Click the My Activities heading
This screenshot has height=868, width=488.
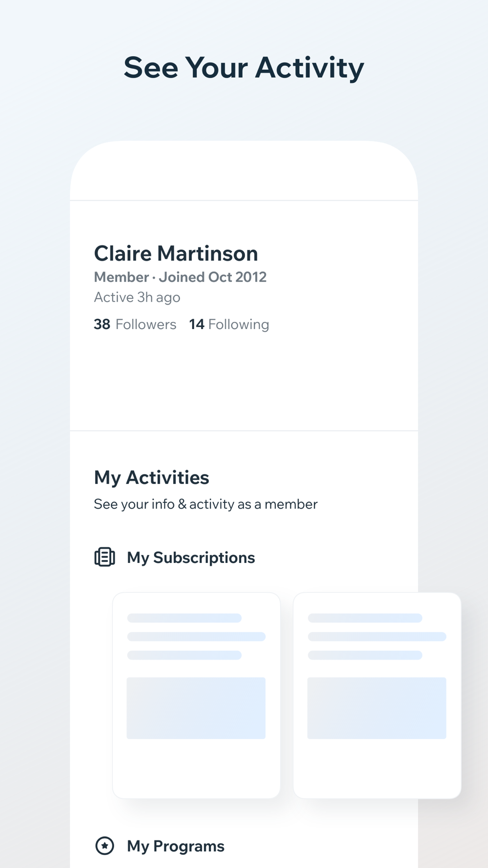click(x=151, y=477)
